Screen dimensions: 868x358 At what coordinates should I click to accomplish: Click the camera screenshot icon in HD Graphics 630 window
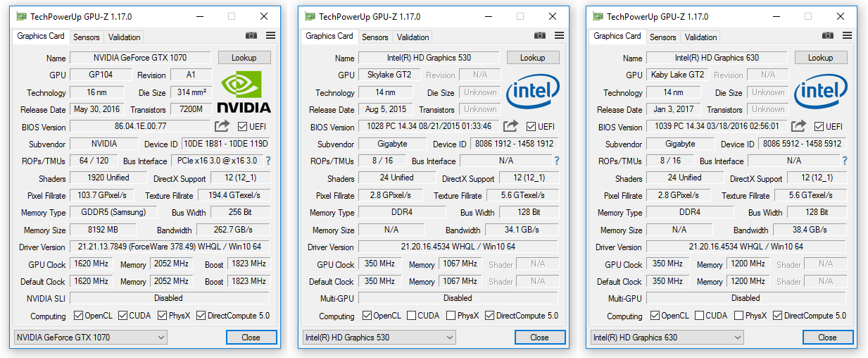(x=828, y=35)
